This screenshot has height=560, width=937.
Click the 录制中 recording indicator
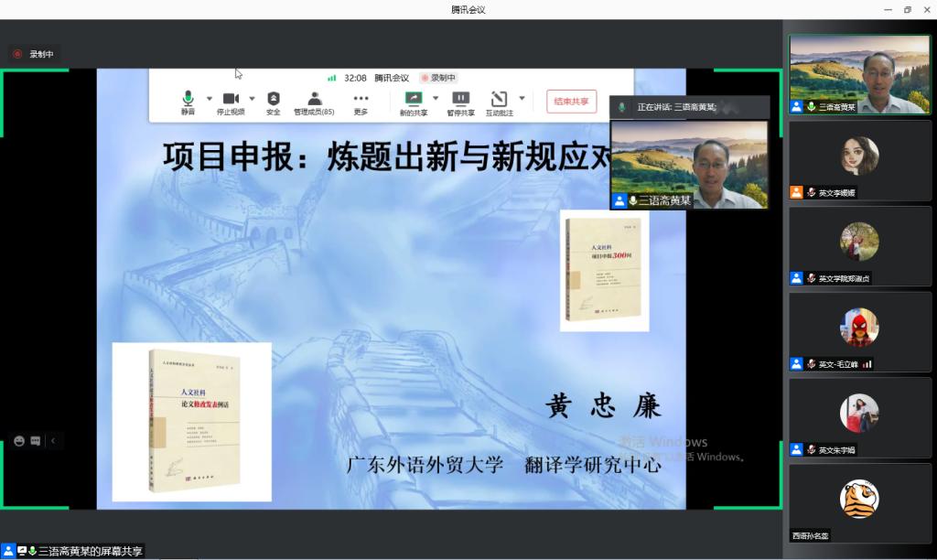34,54
